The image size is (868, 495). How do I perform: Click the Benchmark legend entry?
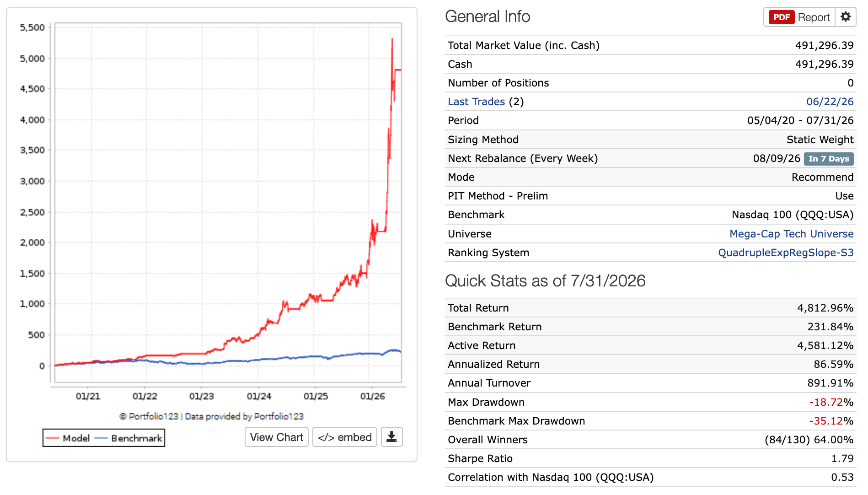tap(128, 438)
